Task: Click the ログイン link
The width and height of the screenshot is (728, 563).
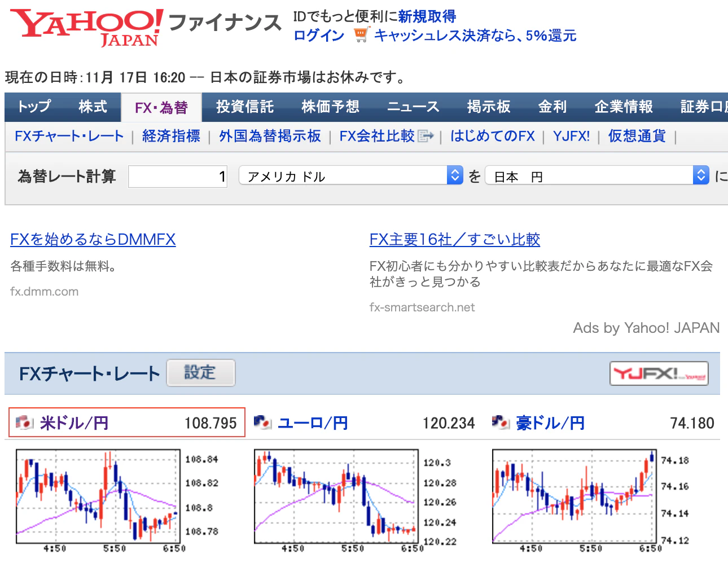Action: click(319, 36)
